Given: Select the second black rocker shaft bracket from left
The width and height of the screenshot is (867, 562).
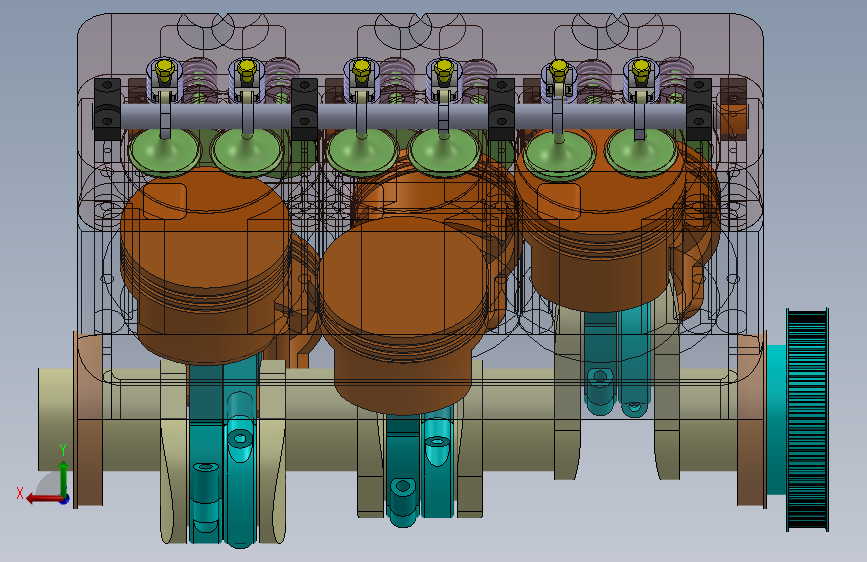Looking at the screenshot, I should pos(304,109).
